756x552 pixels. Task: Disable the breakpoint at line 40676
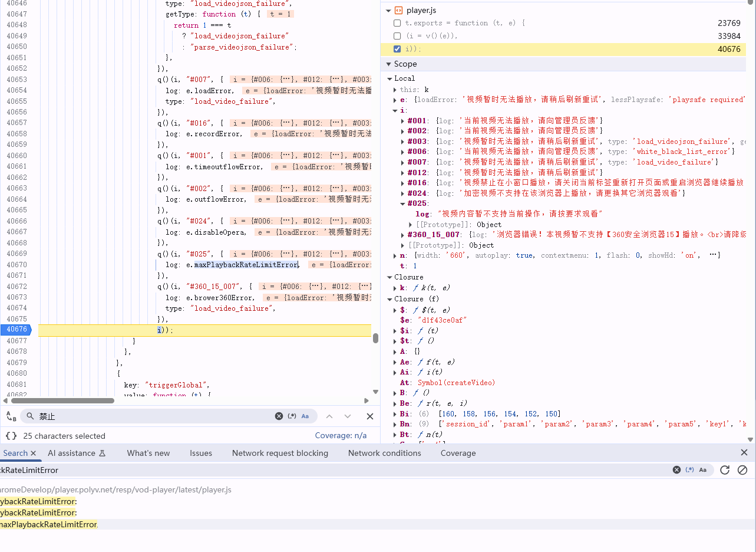coord(397,49)
